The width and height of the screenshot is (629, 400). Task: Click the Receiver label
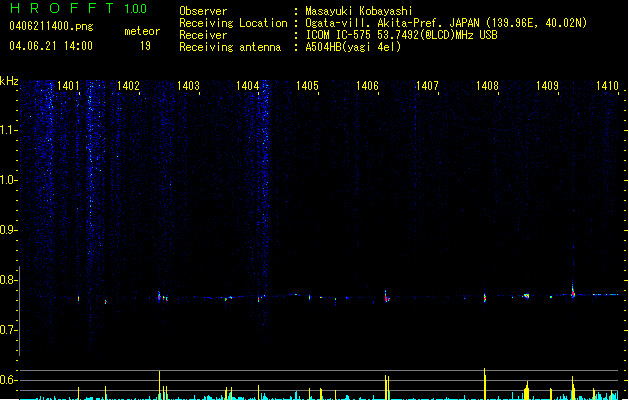click(203, 35)
